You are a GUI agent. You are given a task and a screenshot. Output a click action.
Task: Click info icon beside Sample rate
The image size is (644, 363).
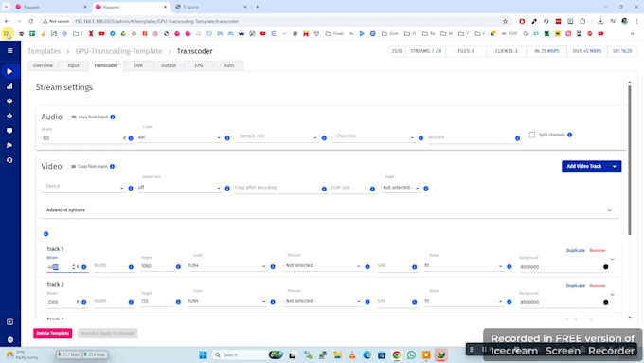(x=324, y=138)
